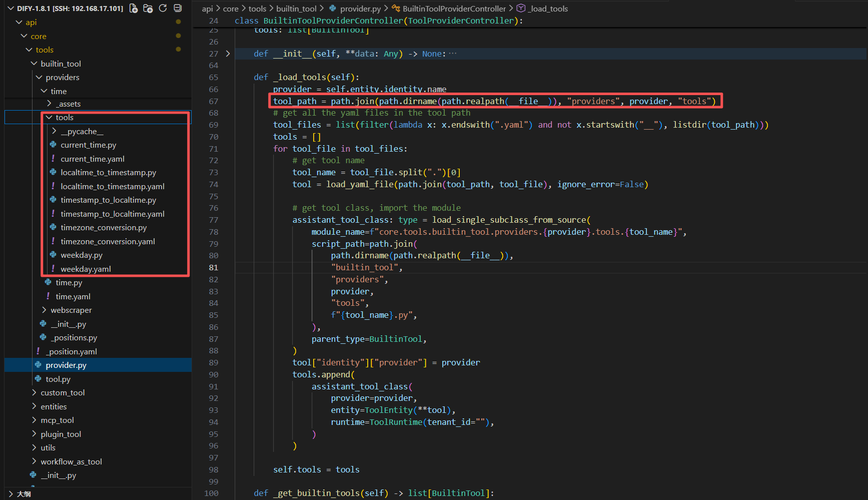
Task: Open weekday.py file
Action: (82, 255)
